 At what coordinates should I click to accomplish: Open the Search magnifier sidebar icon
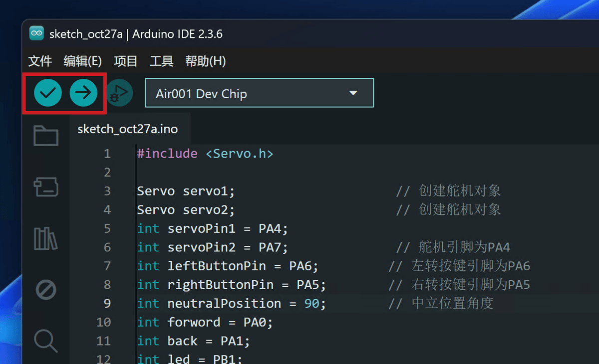click(46, 341)
